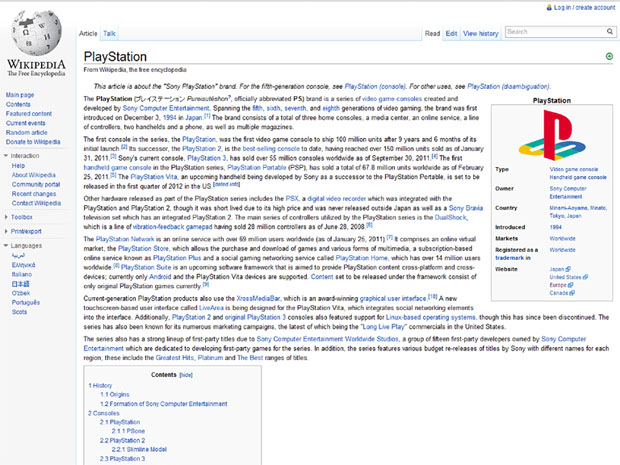620x465 pixels.
Task: Switch to the Talk tab
Action: 110,34
